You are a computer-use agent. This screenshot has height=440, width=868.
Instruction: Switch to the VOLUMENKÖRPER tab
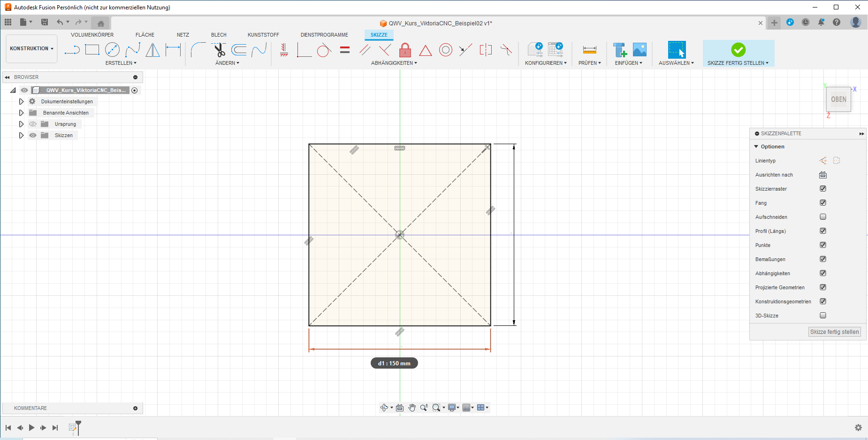[92, 35]
